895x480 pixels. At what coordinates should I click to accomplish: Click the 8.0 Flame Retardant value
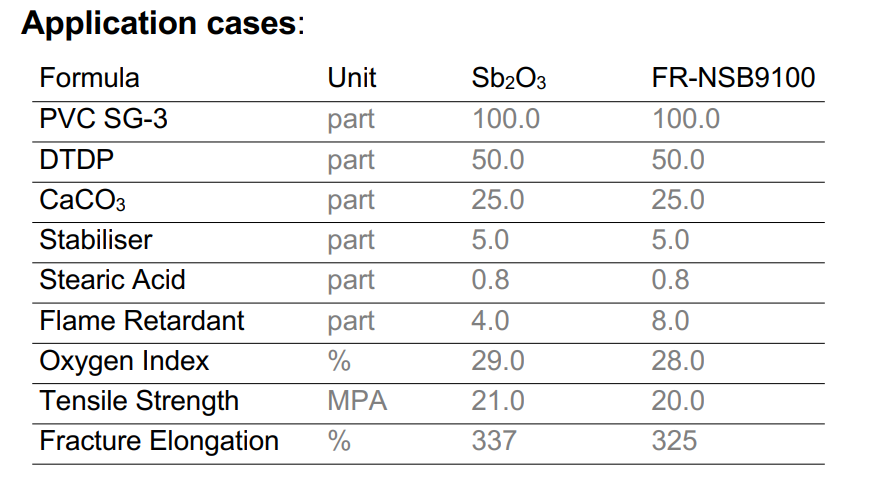pos(670,321)
